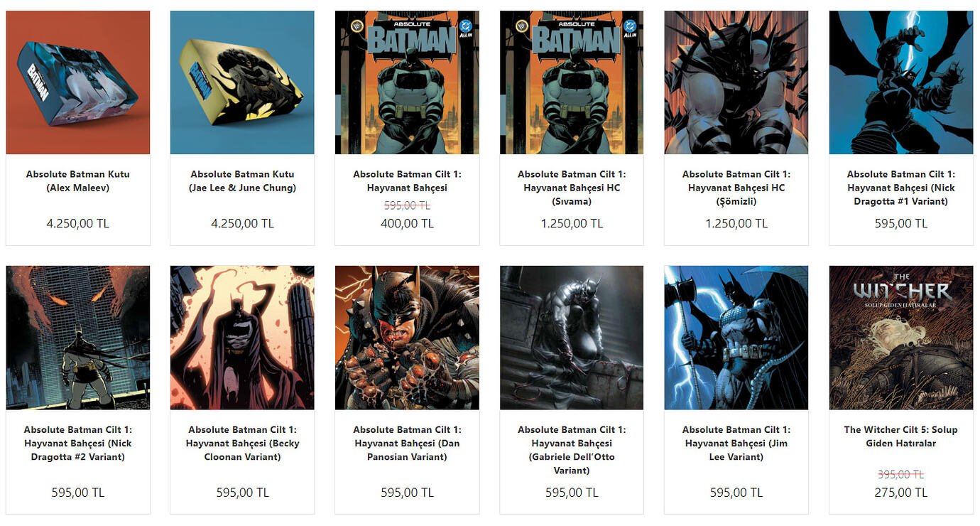Open The Witcher Solup Giden Hatıralar cover

tap(901, 338)
